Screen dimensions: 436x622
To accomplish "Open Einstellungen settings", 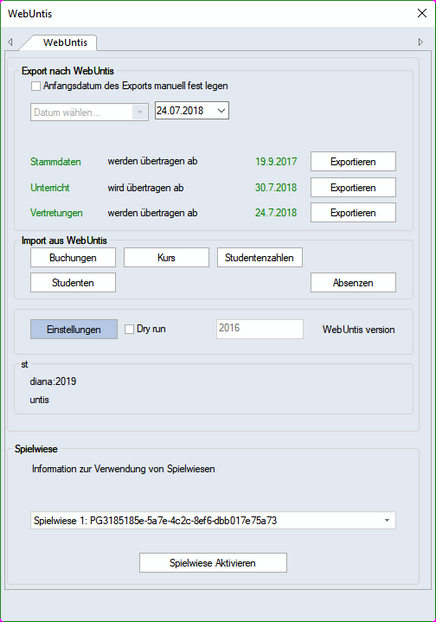I will (x=74, y=329).
